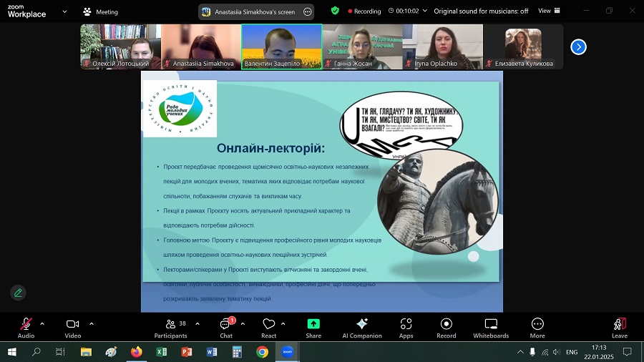This screenshot has height=362, width=644.
Task: Open the Participants panel
Action: pos(170,328)
